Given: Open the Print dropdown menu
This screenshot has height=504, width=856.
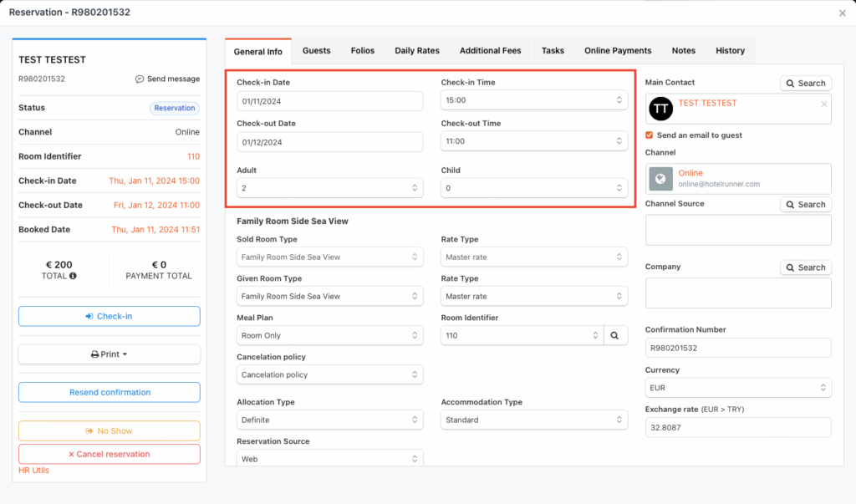Looking at the screenshot, I should tap(110, 354).
